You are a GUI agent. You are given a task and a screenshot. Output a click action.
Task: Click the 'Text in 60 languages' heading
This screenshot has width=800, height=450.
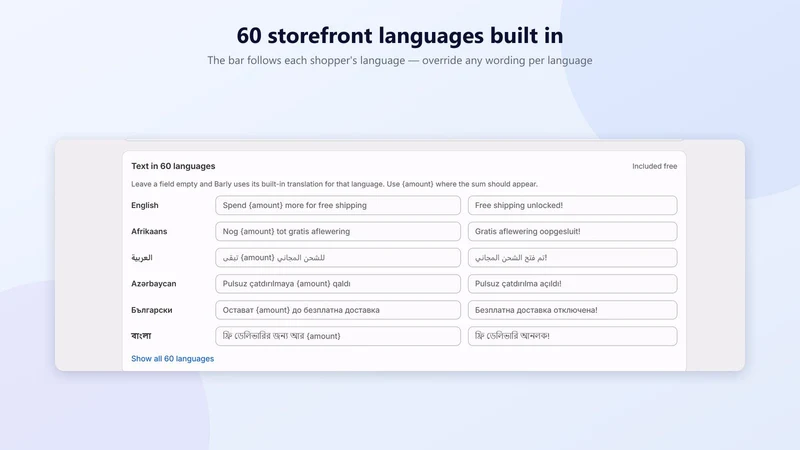(173, 166)
